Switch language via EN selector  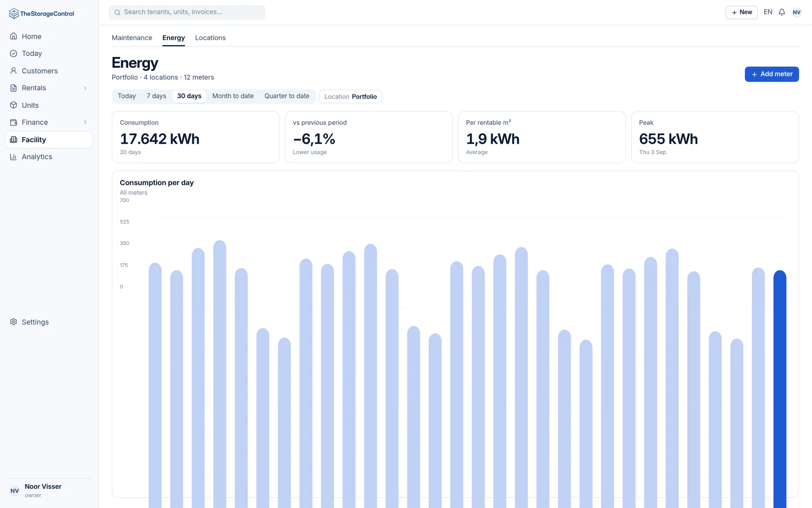[x=768, y=12]
